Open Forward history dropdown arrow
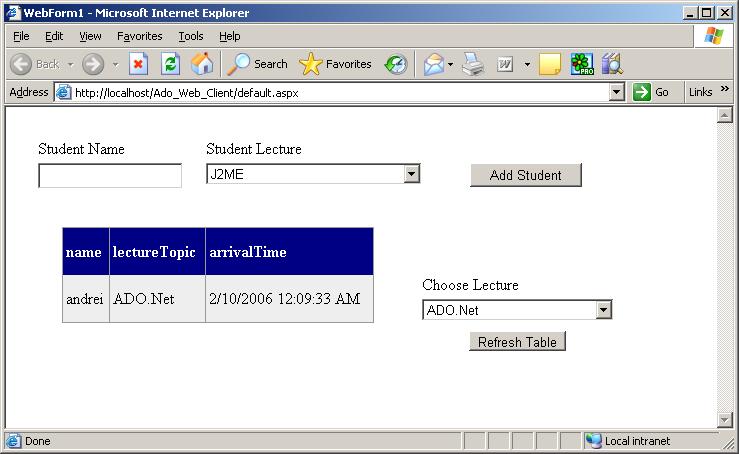The width and height of the screenshot is (739, 454). click(115, 64)
